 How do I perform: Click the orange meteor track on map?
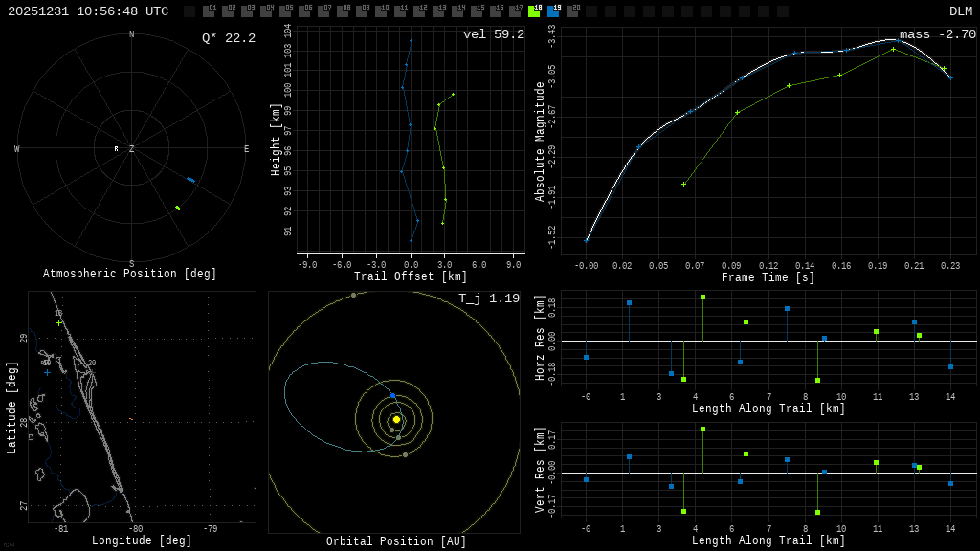[130, 419]
